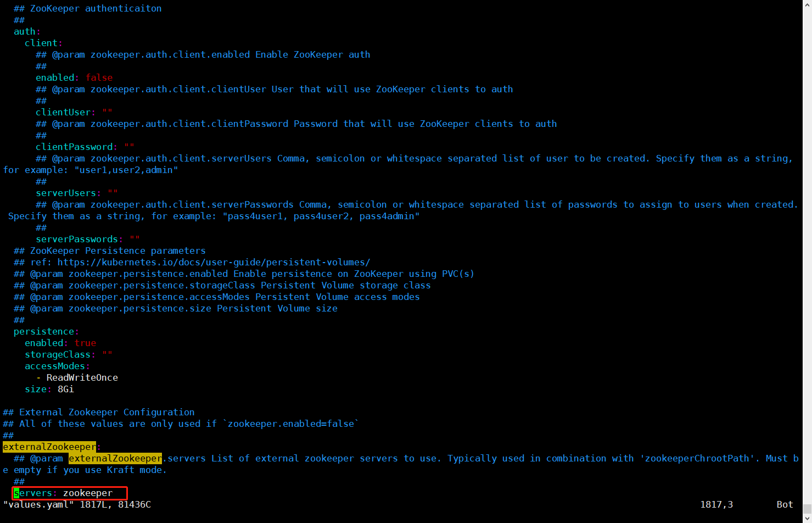Screen dimensions: 812x523
Task: Click the enabled: false value under client
Action: [99, 77]
